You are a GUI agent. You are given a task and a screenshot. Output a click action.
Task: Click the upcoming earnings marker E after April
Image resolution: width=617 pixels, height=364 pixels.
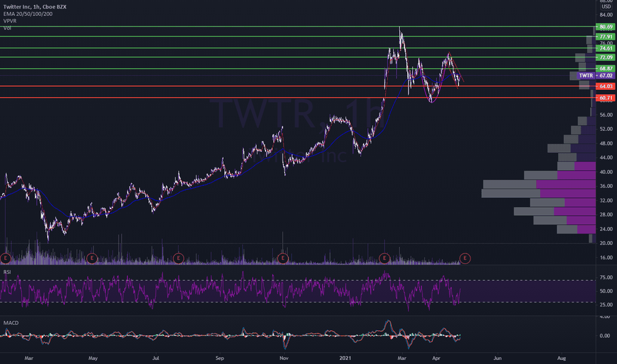(x=465, y=259)
